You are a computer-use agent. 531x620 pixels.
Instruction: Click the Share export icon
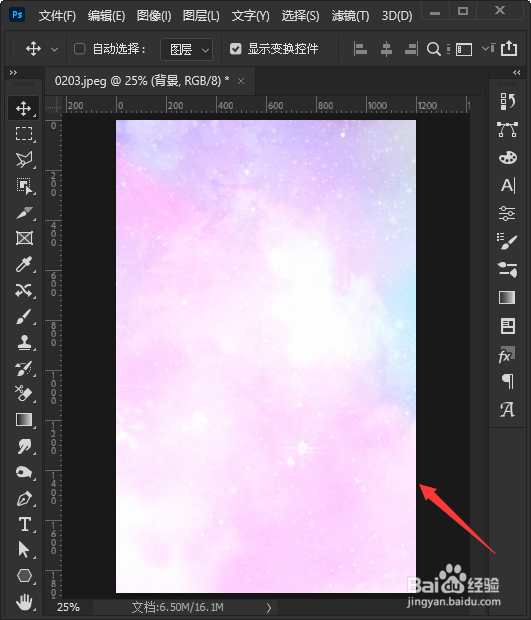pos(509,48)
